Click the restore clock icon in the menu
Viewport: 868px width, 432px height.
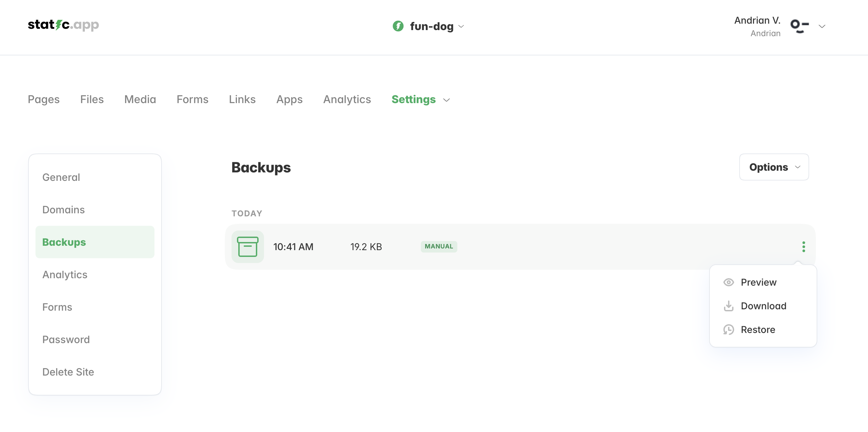[x=728, y=330]
